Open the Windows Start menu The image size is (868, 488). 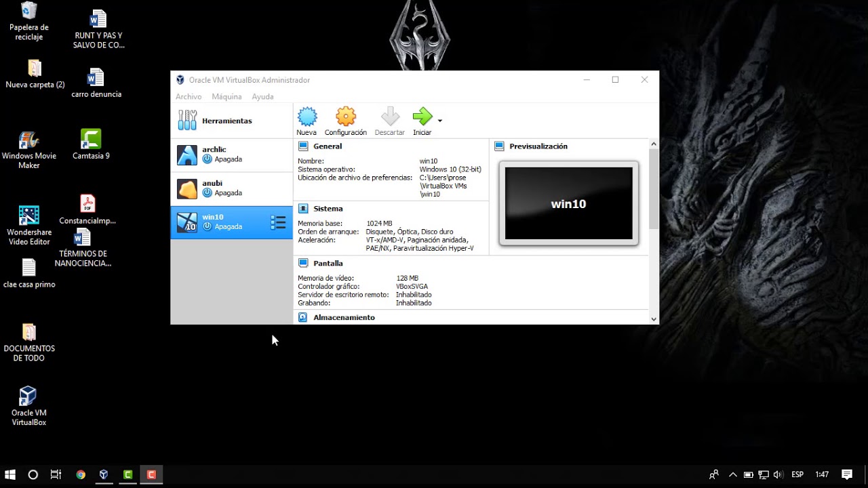coord(10,474)
